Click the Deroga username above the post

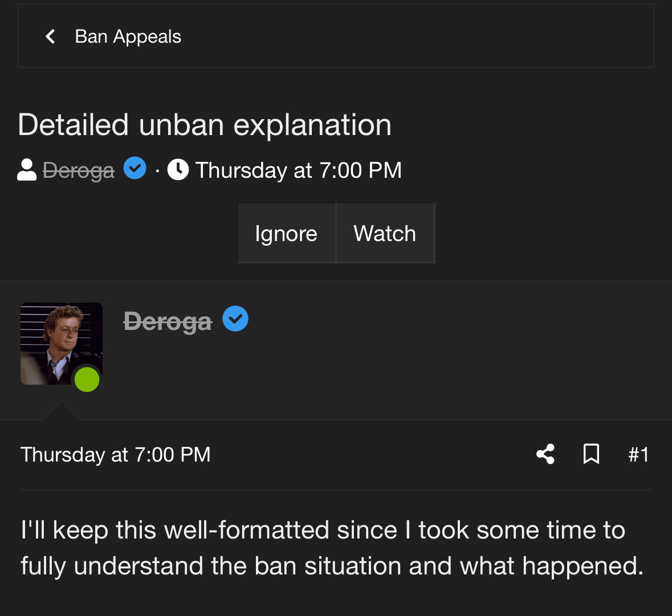tap(168, 321)
